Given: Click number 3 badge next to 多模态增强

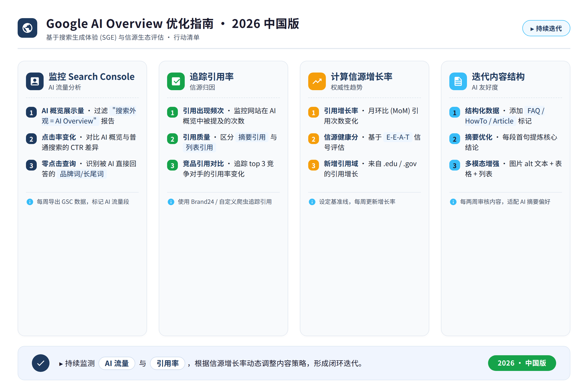Looking at the screenshot, I should tap(455, 165).
